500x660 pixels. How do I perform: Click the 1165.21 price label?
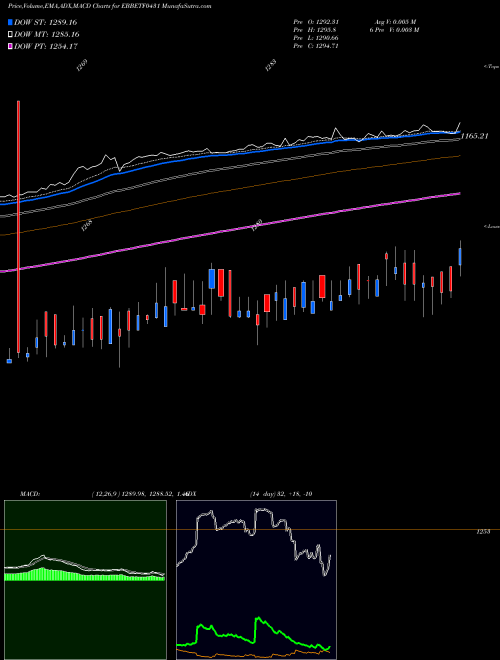(475, 136)
